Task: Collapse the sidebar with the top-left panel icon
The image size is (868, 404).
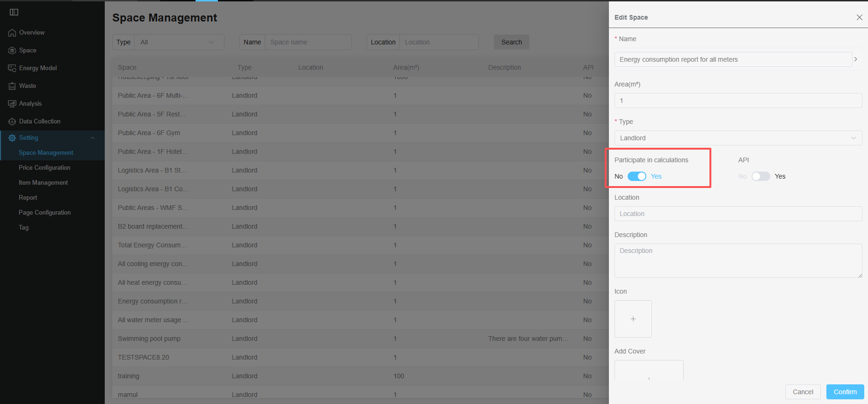Action: coord(14,12)
